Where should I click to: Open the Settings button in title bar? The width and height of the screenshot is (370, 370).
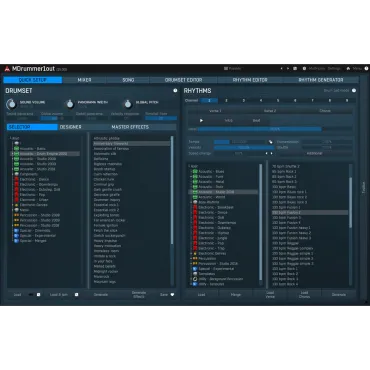pyautogui.click(x=334, y=68)
